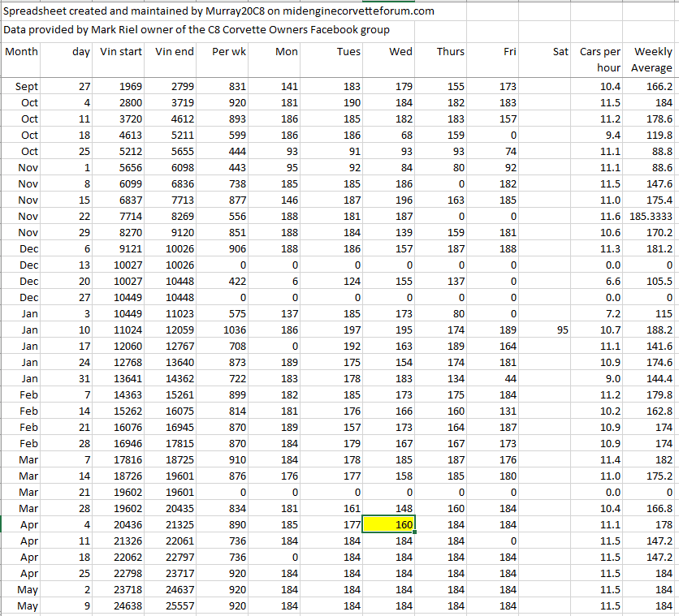Image resolution: width=679 pixels, height=616 pixels.
Task: Click the fill handle of the selected cell
Action: (x=415, y=532)
